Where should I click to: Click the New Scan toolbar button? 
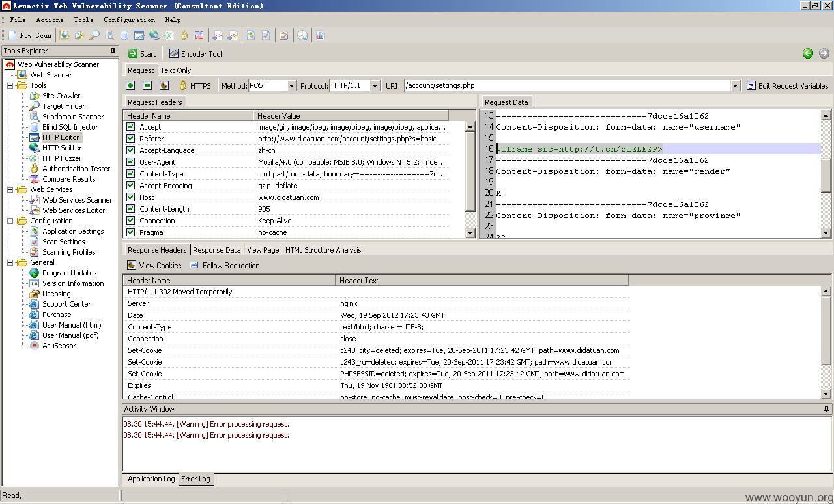click(29, 35)
